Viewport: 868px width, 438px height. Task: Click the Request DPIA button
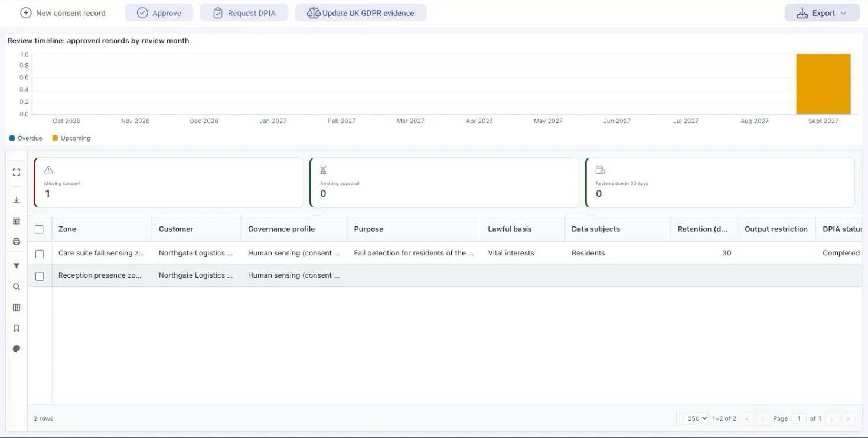tap(244, 13)
